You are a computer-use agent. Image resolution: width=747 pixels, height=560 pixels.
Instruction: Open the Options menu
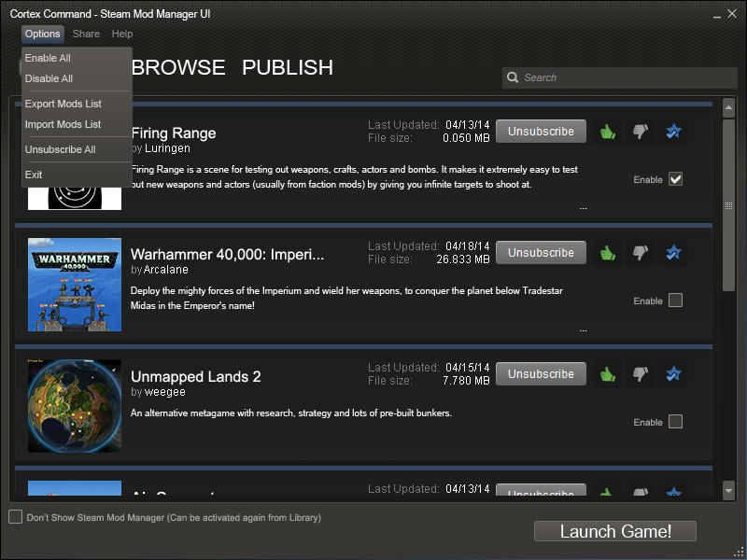pyautogui.click(x=42, y=34)
